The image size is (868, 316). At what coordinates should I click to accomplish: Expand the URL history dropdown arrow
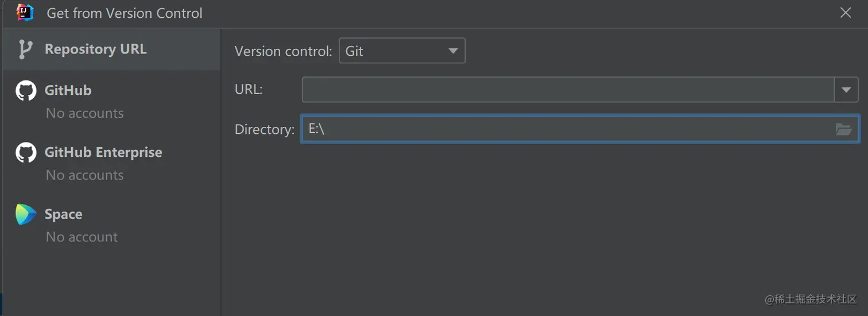[x=846, y=90]
